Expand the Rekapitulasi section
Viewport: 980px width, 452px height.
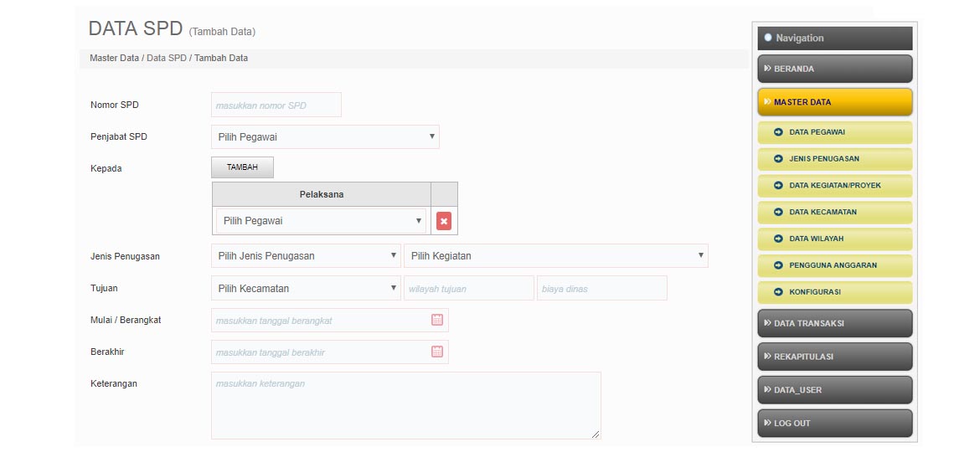[x=835, y=357]
